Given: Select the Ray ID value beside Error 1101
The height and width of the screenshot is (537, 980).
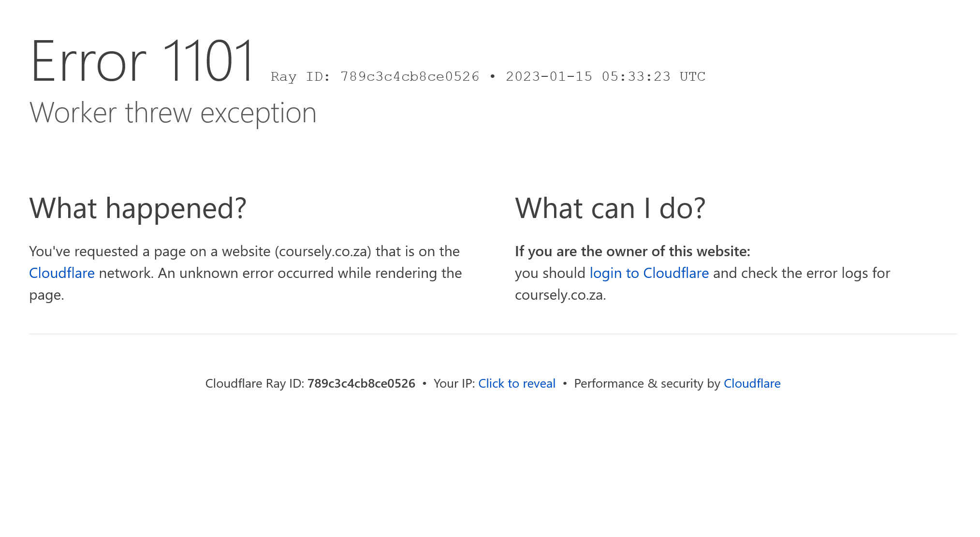Looking at the screenshot, I should 410,76.
